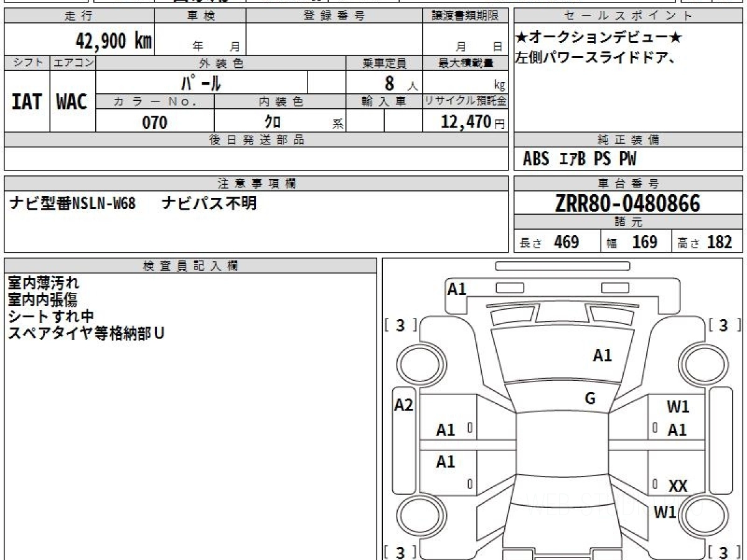
Task: Click the 車検 header cell
Action: point(200,16)
